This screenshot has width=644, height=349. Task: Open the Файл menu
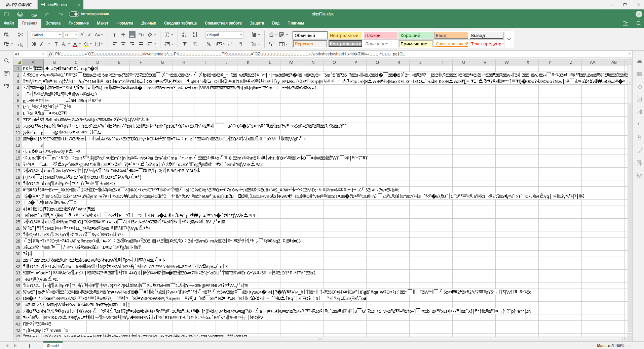(9, 23)
